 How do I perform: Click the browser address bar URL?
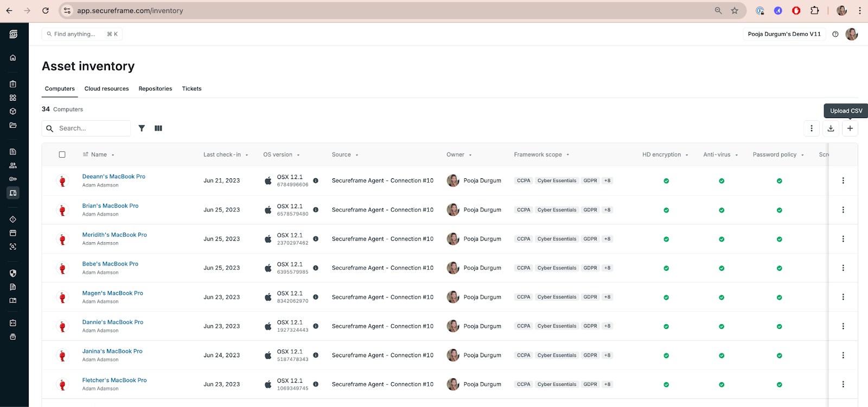pos(130,10)
